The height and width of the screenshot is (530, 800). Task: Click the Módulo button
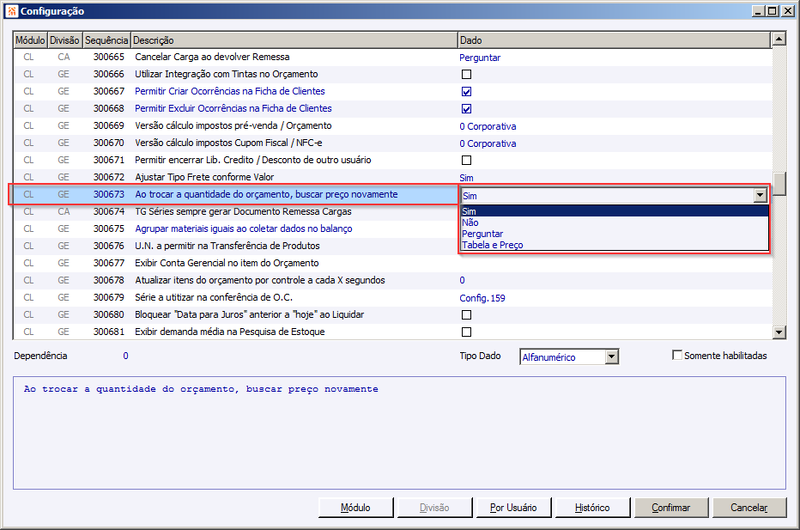[x=356, y=508]
